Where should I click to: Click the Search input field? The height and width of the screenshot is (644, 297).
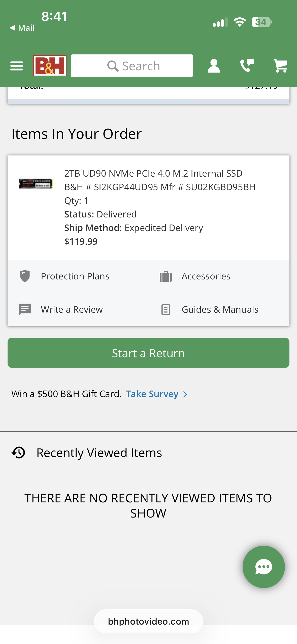pyautogui.click(x=132, y=66)
